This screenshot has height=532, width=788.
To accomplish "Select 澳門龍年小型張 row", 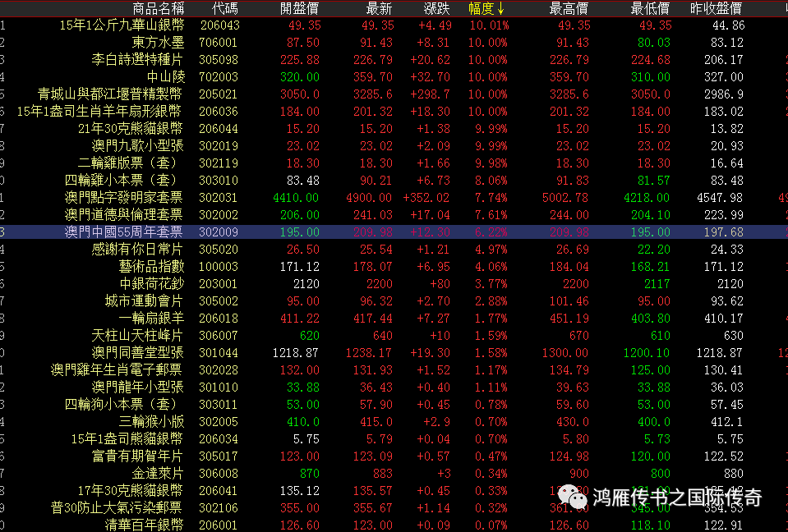I will click(x=394, y=388).
